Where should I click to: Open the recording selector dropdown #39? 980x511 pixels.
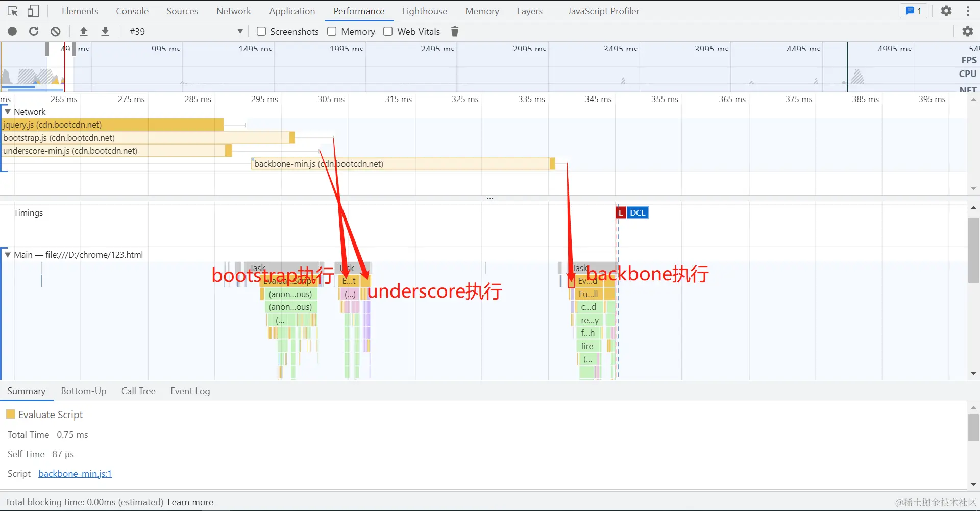[x=186, y=31]
